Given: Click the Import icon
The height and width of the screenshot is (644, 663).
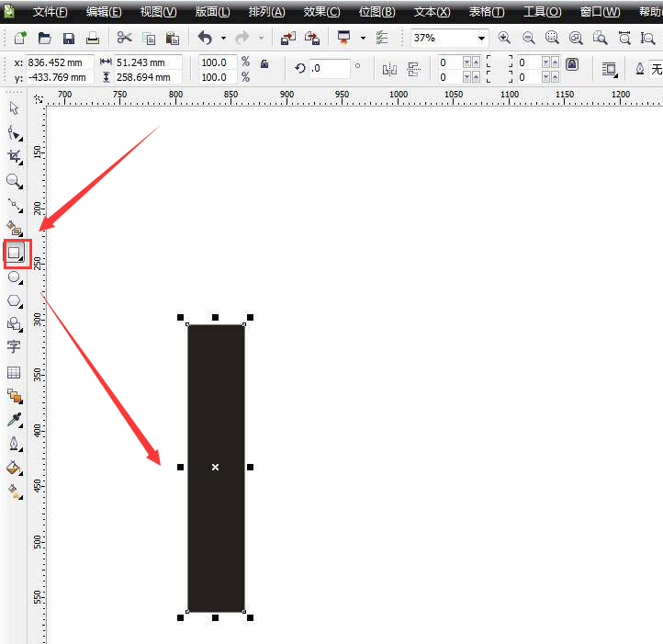Looking at the screenshot, I should click(288, 39).
